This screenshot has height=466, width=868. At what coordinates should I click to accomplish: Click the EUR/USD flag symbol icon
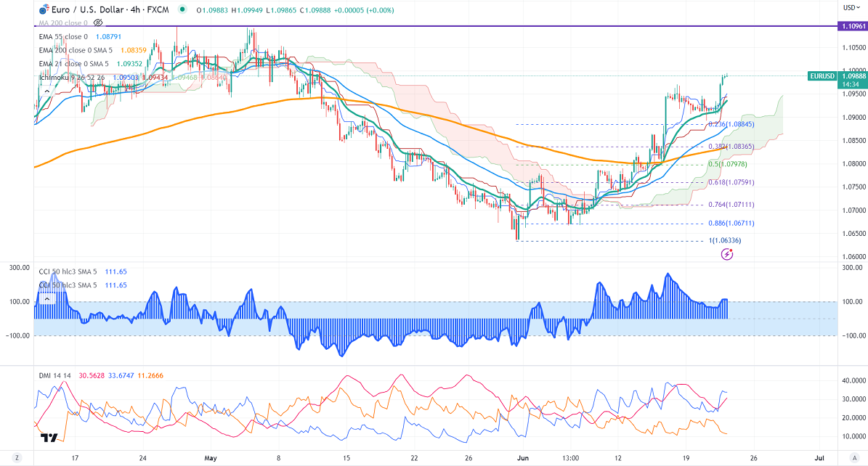pyautogui.click(x=43, y=9)
